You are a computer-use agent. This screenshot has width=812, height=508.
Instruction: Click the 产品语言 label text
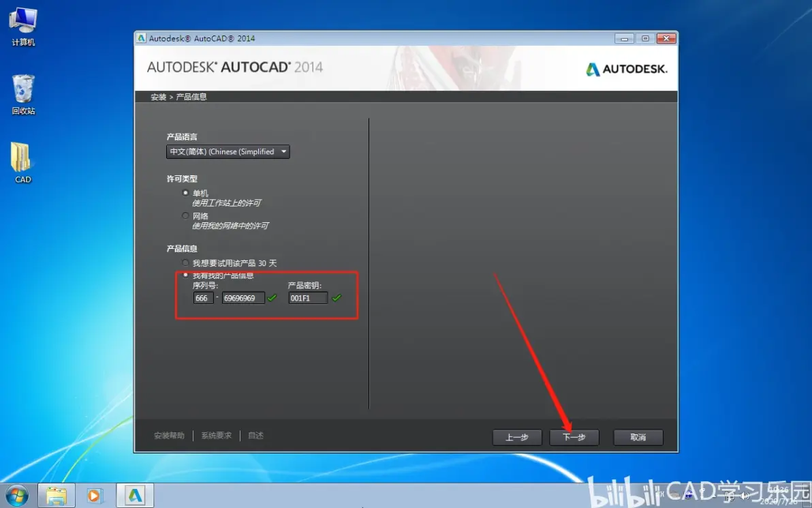182,137
